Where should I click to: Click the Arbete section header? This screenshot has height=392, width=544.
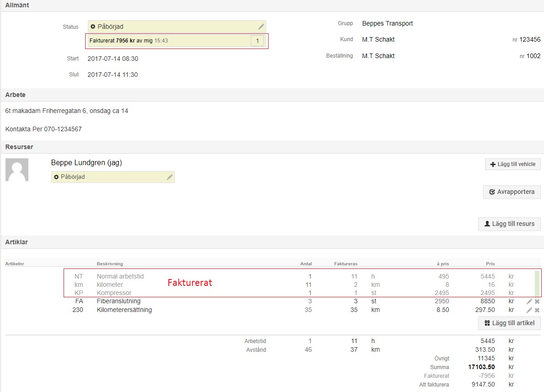pyautogui.click(x=15, y=95)
